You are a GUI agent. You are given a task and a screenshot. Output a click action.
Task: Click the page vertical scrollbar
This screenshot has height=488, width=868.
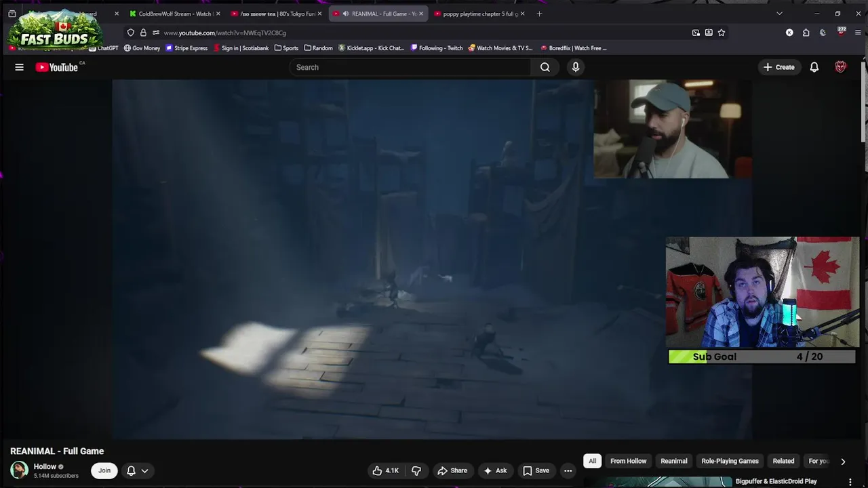pos(864,102)
